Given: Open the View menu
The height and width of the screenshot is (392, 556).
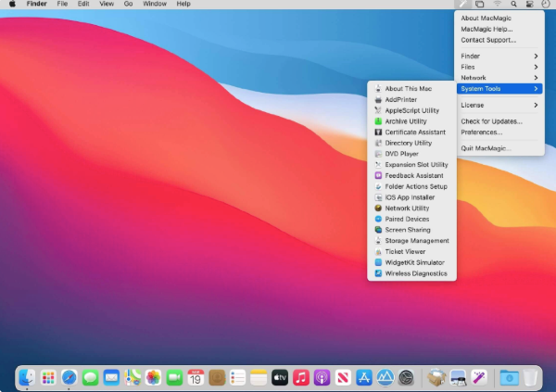Looking at the screenshot, I should click(107, 4).
